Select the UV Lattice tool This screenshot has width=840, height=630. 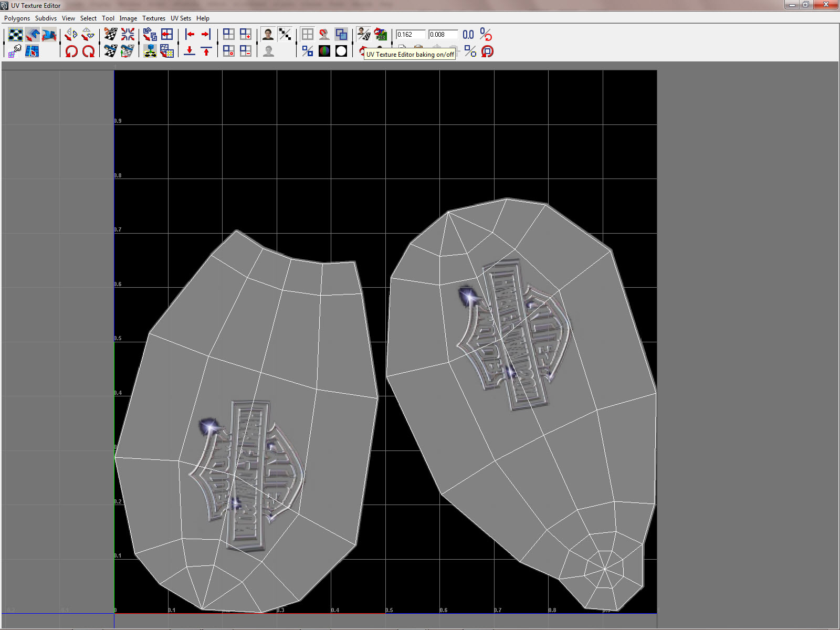(x=15, y=35)
